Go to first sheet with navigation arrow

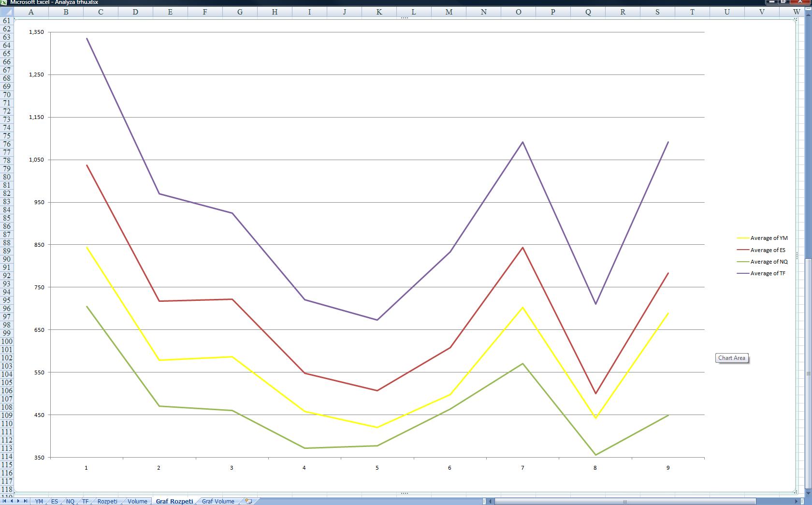[5, 501]
